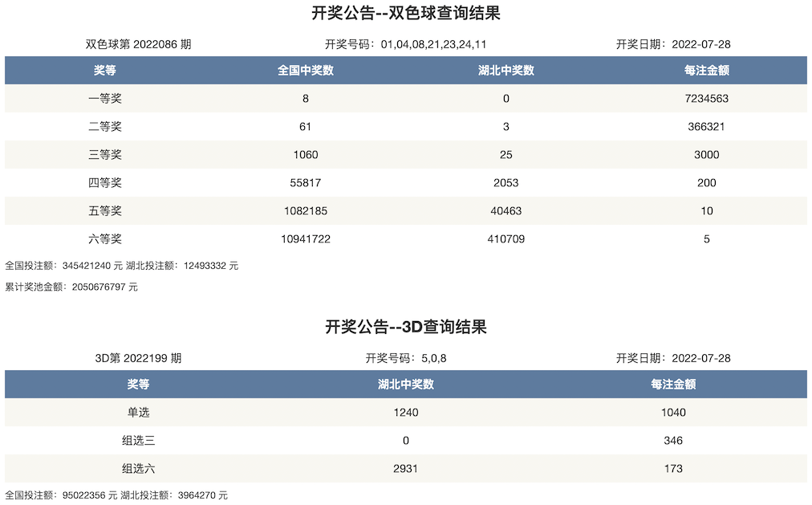812x505 pixels.
Task: Click the 组选六 Hubei count 2931
Action: (405, 469)
